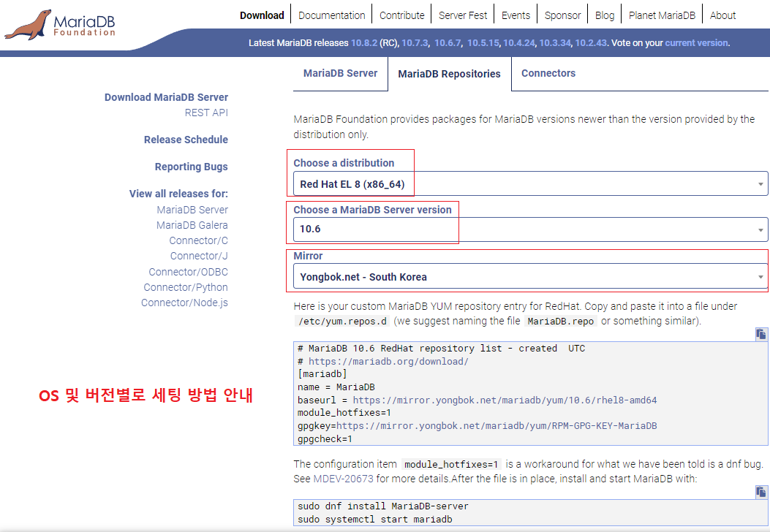
Task: Click the MariaDB Foundation seal logo
Action: coord(59,24)
